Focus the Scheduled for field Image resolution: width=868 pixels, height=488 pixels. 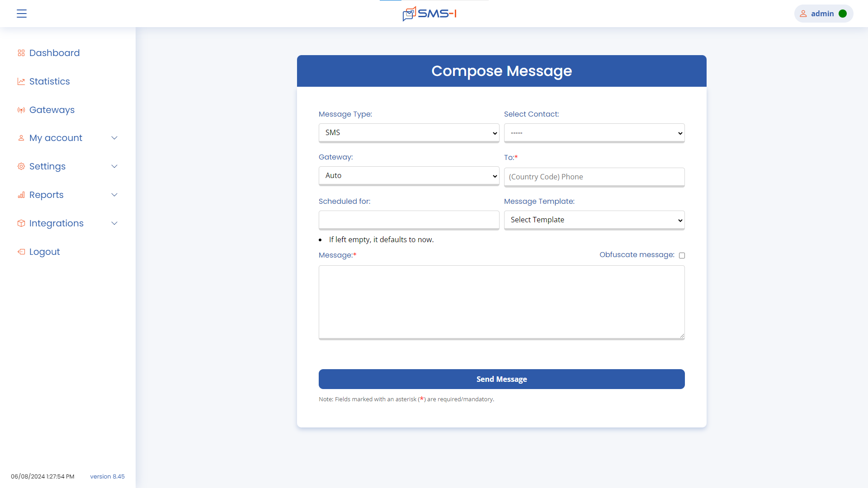(409, 220)
